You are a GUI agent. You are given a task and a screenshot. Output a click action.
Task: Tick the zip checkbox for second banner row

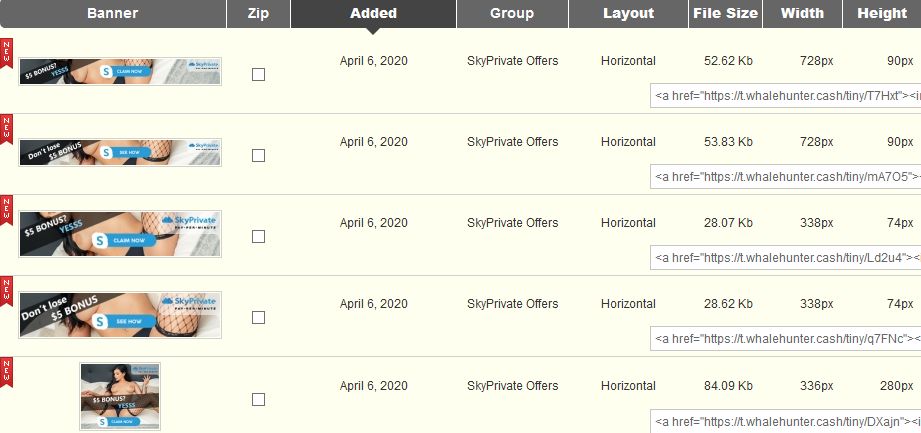coord(258,156)
